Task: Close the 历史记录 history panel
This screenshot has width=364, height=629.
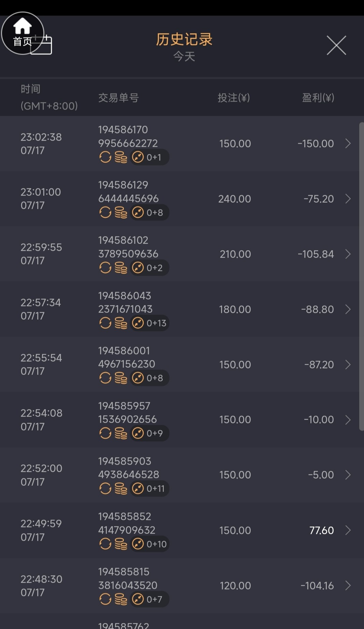Action: pyautogui.click(x=336, y=45)
